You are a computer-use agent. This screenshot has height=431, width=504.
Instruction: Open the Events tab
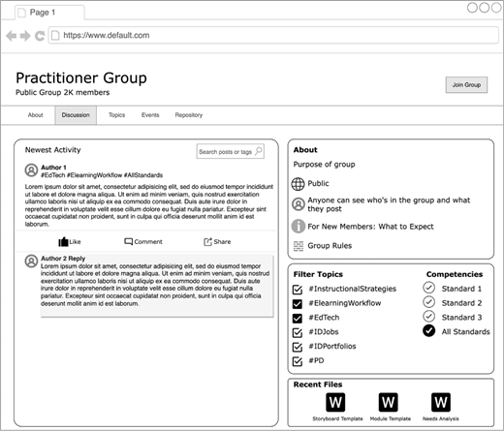click(150, 115)
